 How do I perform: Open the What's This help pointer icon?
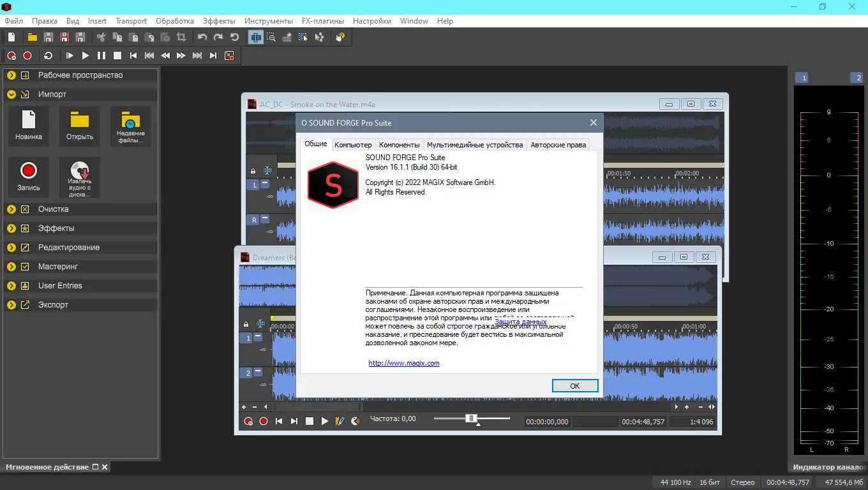[x=340, y=38]
